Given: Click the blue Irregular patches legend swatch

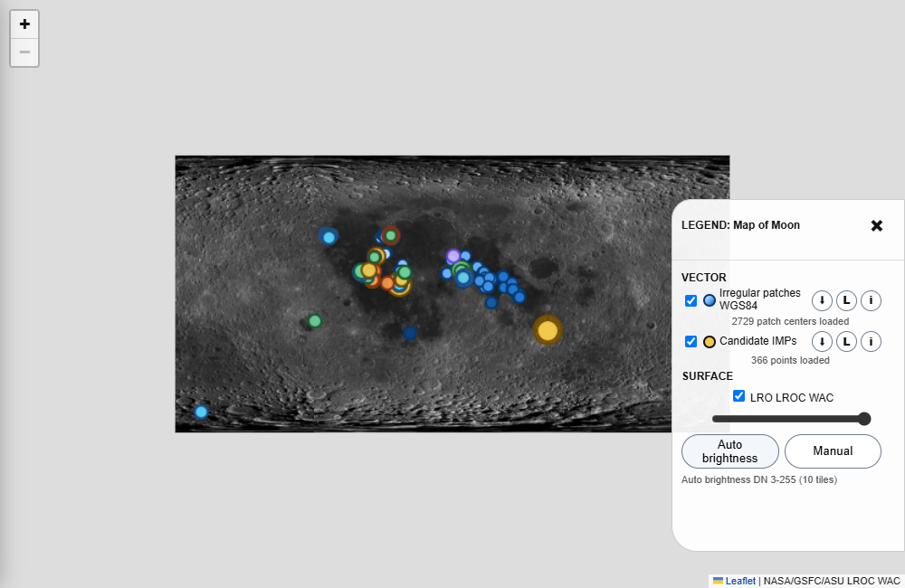Looking at the screenshot, I should (x=710, y=300).
